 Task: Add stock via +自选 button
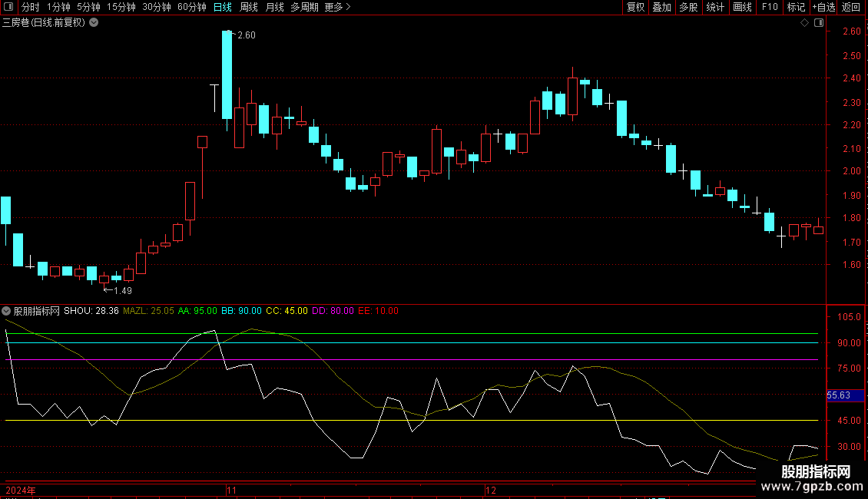pyautogui.click(x=823, y=7)
